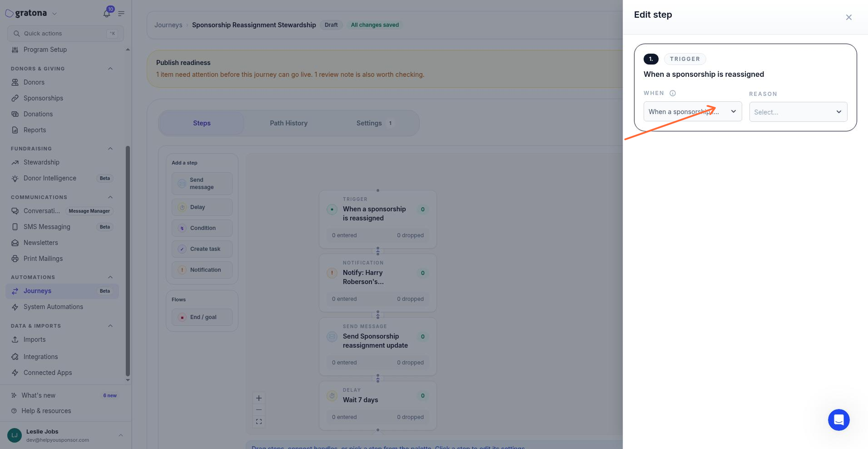The height and width of the screenshot is (449, 868).
Task: Zoom out on the journey canvas
Action: tap(259, 410)
